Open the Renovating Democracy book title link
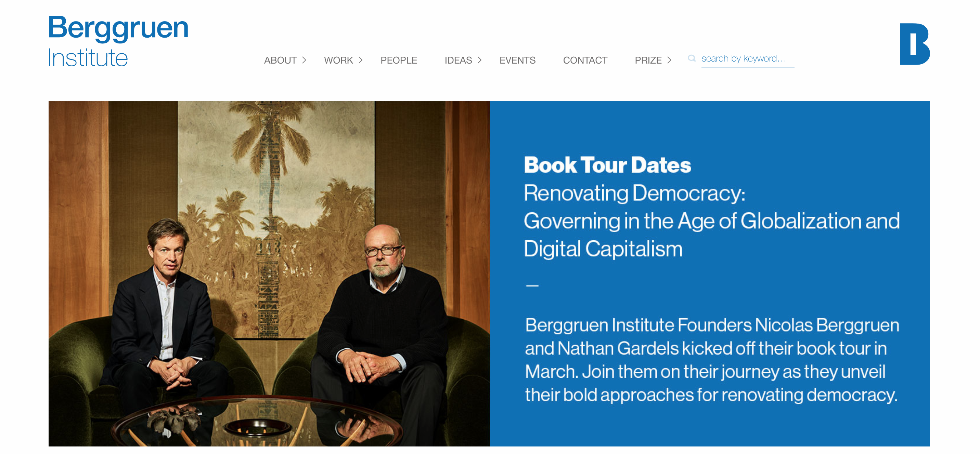This screenshot has height=454, width=980. 711,221
